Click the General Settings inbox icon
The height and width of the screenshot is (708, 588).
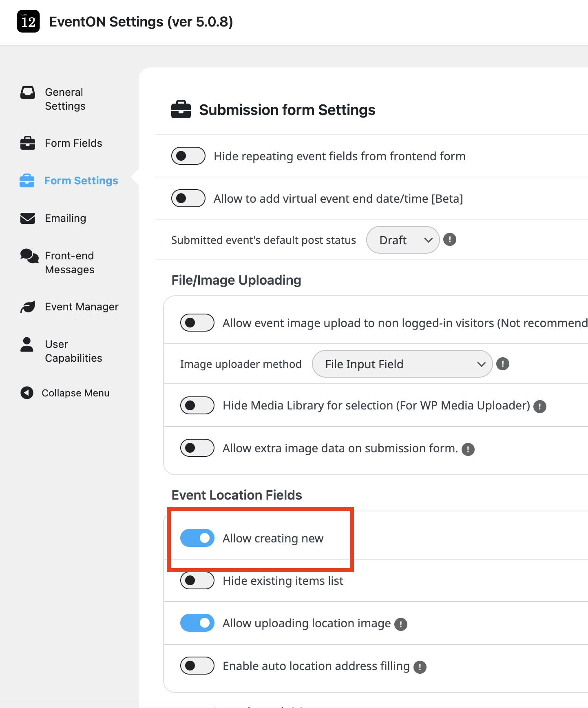pos(28,93)
